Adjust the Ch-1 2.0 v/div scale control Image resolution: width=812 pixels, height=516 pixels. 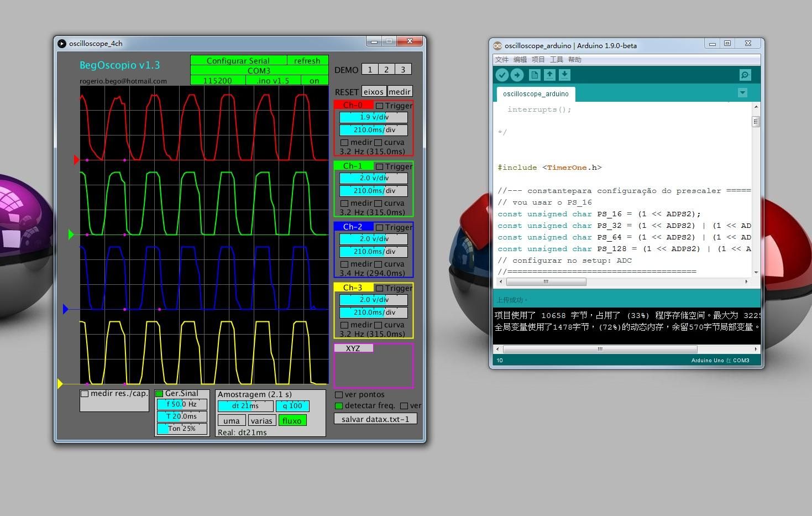(x=373, y=178)
